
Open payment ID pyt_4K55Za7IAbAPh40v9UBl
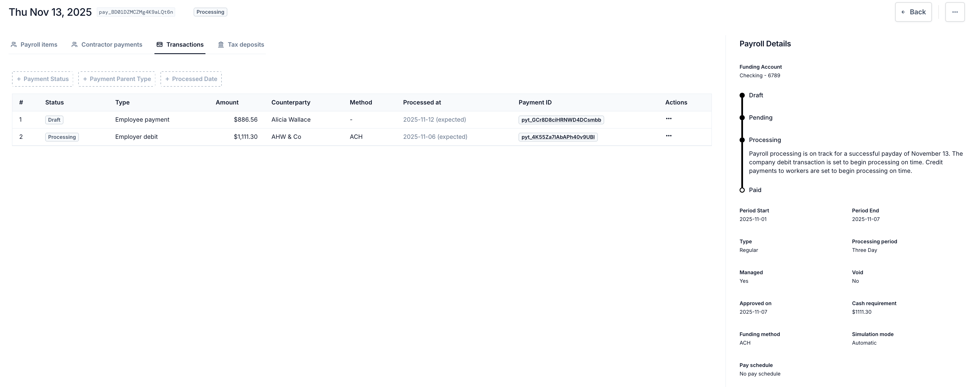tap(558, 137)
